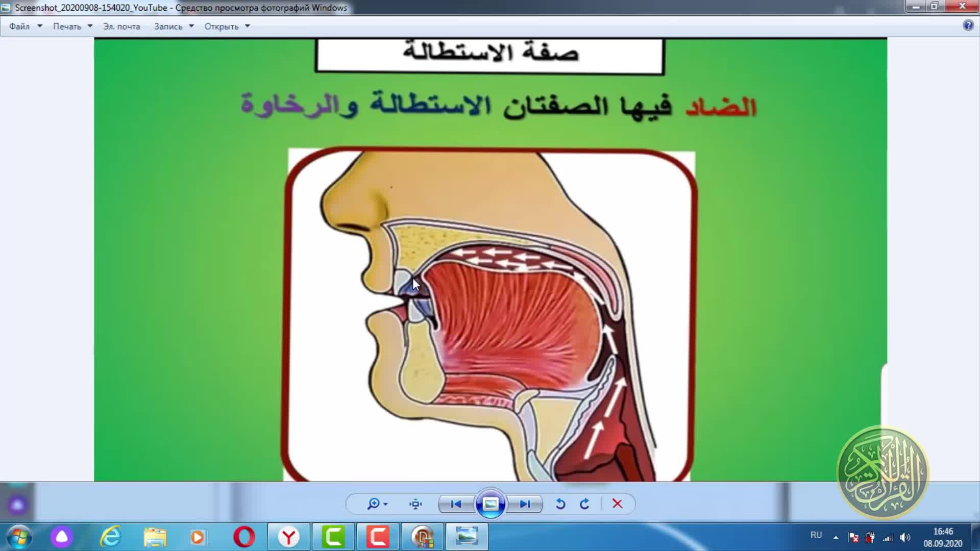Go to the previous photo

click(456, 504)
